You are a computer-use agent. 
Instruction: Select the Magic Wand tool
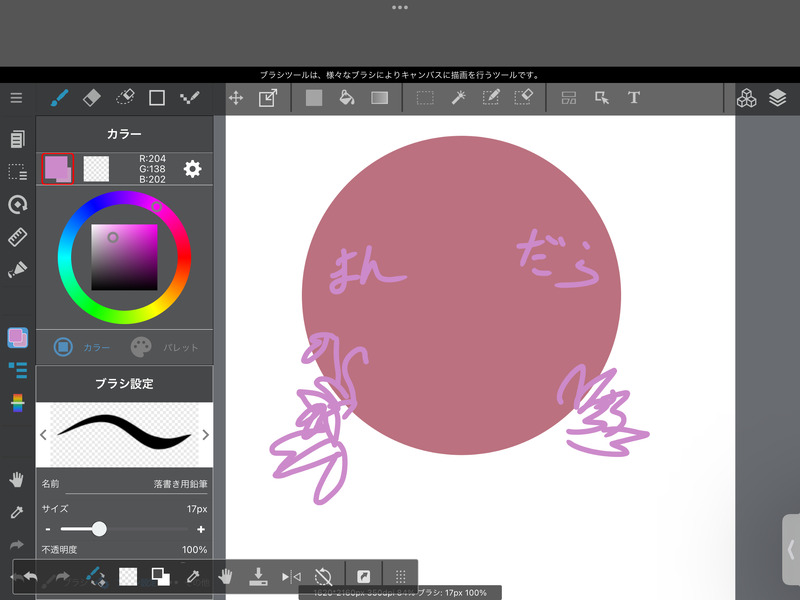point(458,97)
